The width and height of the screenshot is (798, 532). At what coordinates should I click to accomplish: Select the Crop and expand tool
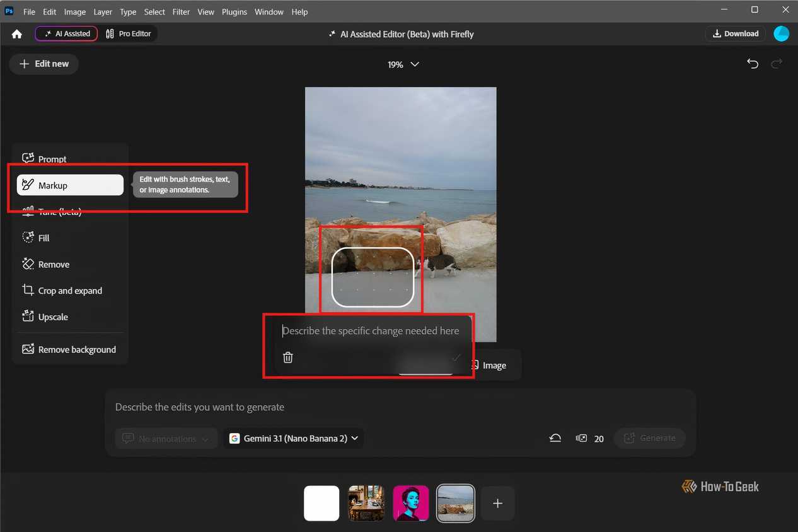pos(70,291)
